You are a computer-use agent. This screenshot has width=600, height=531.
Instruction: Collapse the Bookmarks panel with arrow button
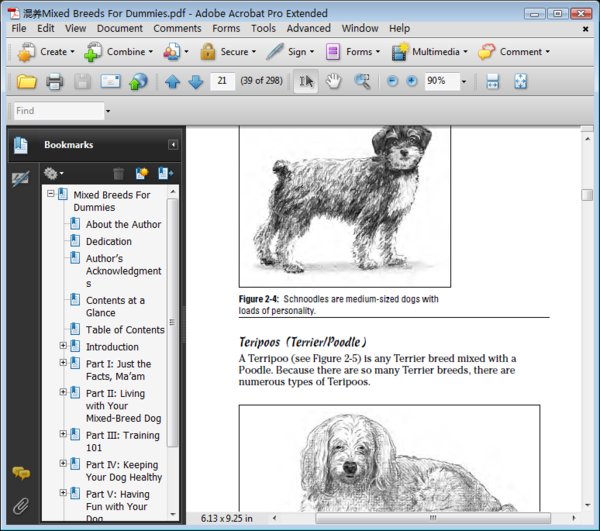point(173,145)
